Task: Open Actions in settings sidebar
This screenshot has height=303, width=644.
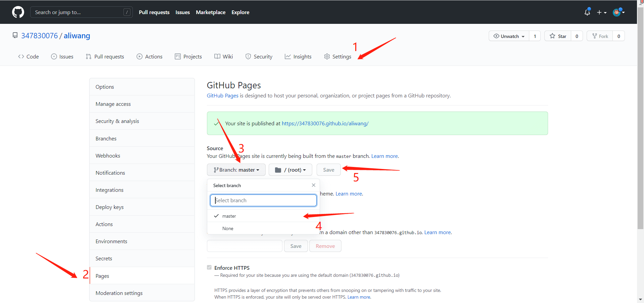Action: point(142,224)
